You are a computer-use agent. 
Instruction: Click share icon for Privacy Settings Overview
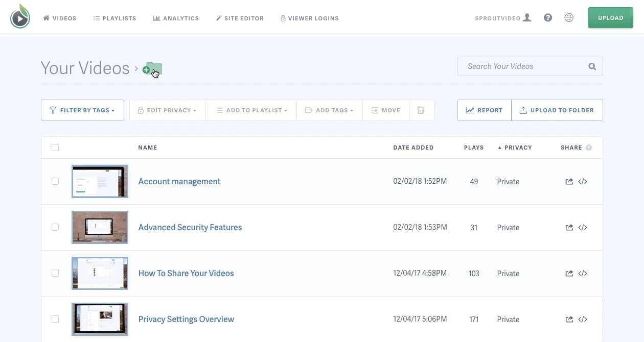pos(569,320)
